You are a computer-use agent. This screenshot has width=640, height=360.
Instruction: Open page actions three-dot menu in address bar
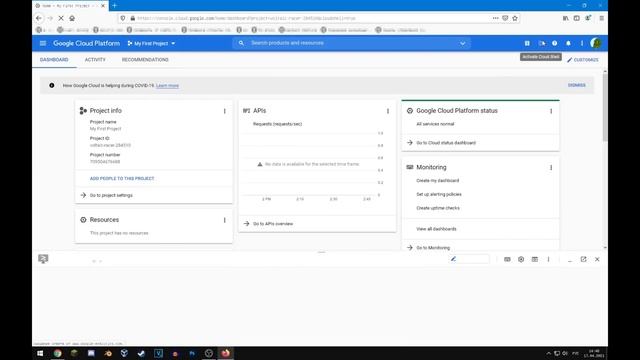(495, 18)
